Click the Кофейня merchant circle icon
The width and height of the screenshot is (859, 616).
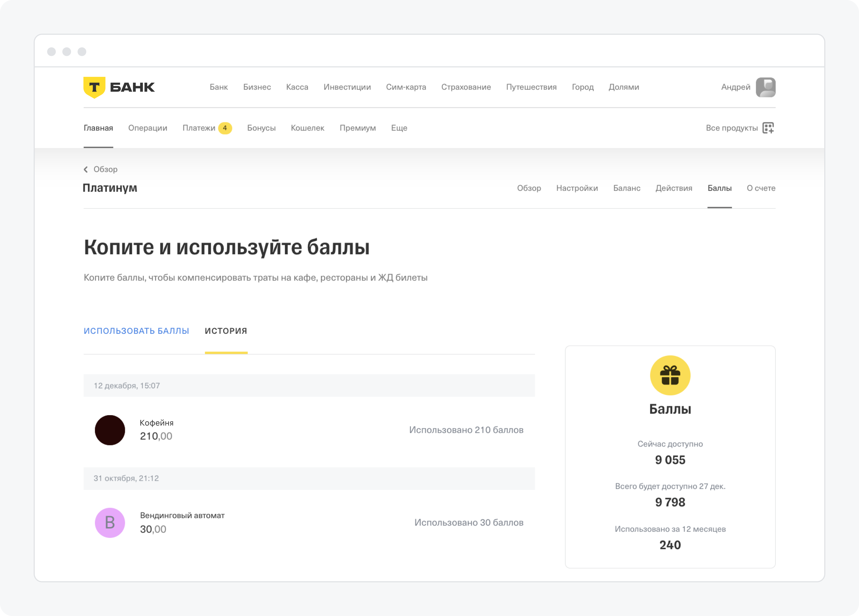pyautogui.click(x=110, y=430)
